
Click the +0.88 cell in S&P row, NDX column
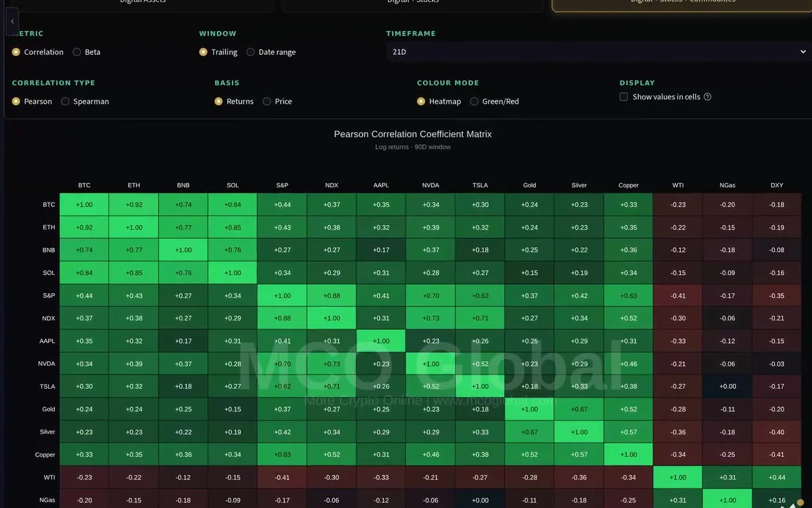(332, 296)
